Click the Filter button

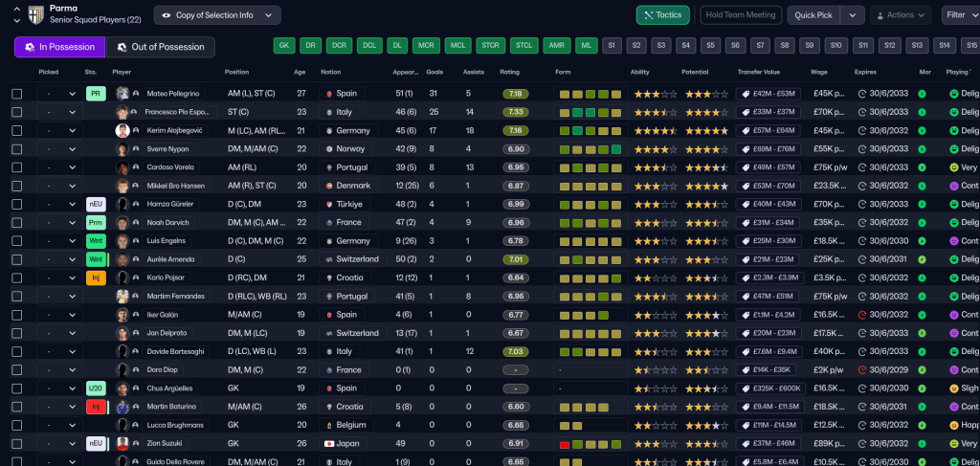point(959,15)
